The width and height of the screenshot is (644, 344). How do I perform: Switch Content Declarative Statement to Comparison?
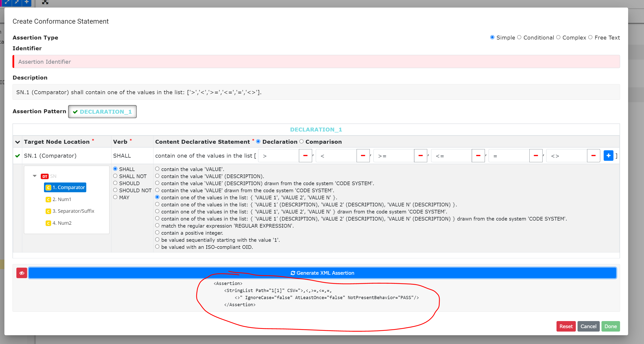coord(302,142)
